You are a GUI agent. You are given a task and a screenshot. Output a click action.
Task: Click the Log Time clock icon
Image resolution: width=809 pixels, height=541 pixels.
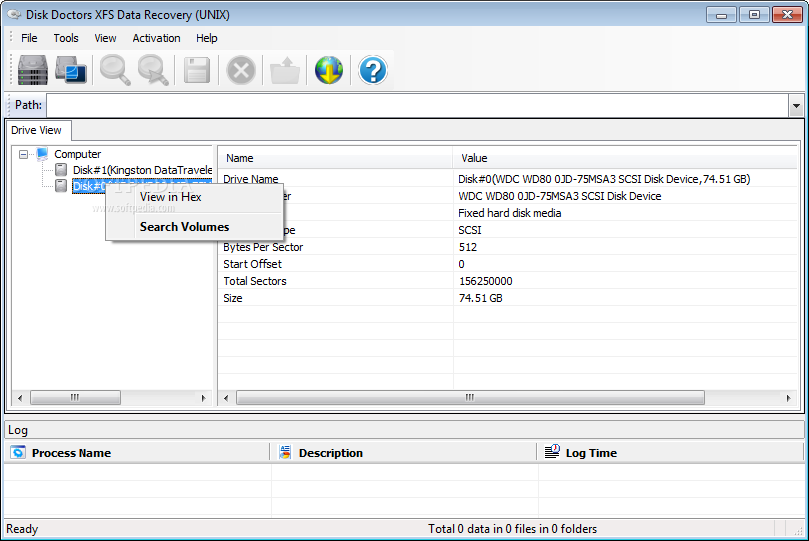pyautogui.click(x=552, y=452)
